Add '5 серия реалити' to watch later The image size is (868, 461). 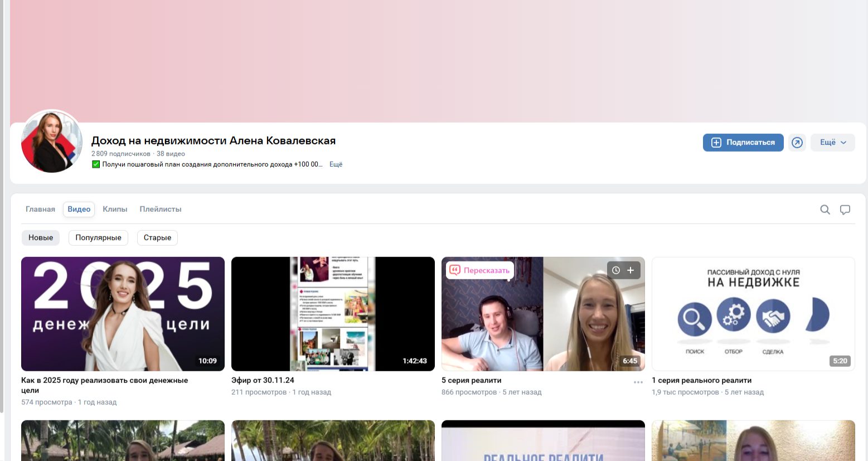pyautogui.click(x=616, y=270)
